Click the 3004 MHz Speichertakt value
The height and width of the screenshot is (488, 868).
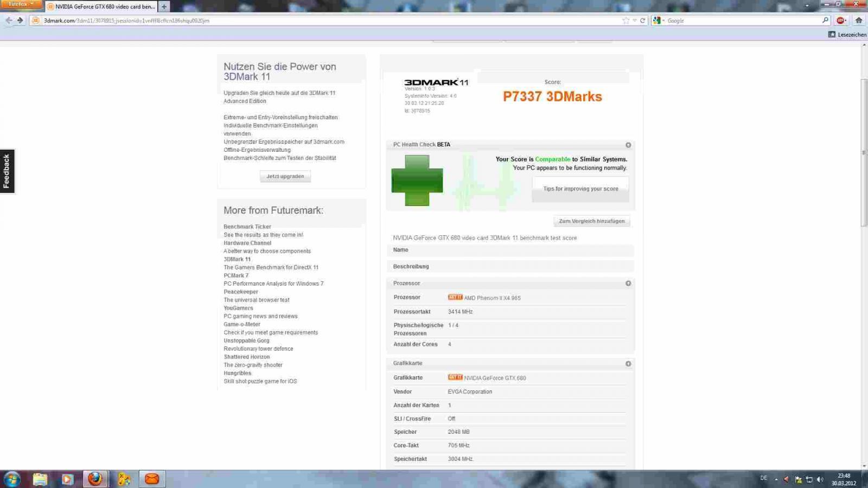pos(460,459)
